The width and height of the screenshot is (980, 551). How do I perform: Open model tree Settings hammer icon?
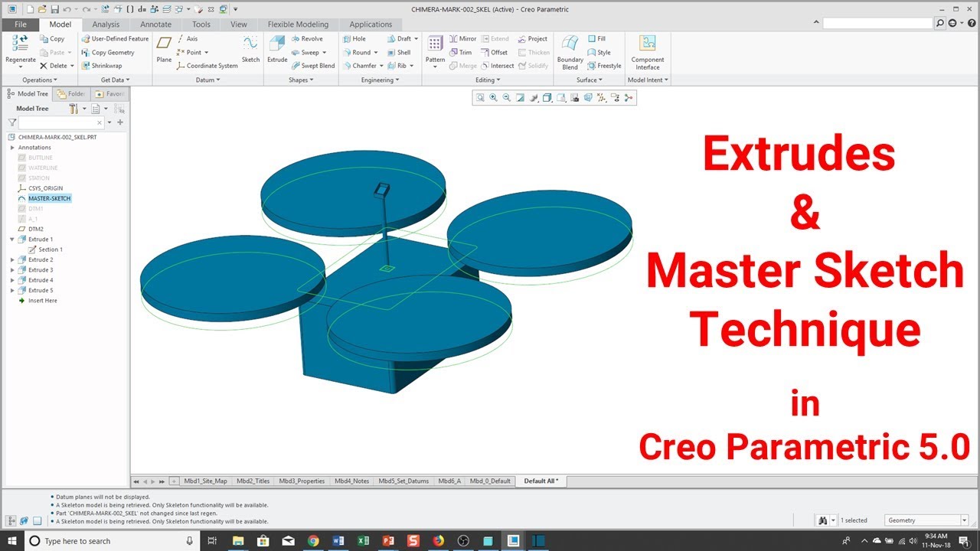[73, 109]
